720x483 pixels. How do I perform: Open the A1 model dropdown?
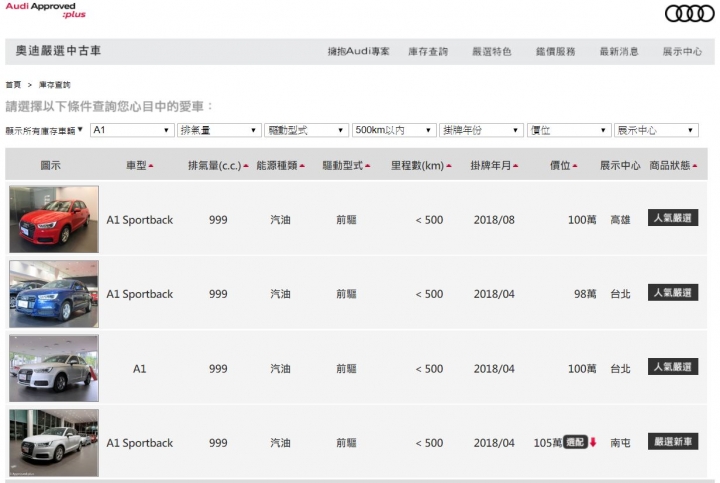click(x=132, y=130)
